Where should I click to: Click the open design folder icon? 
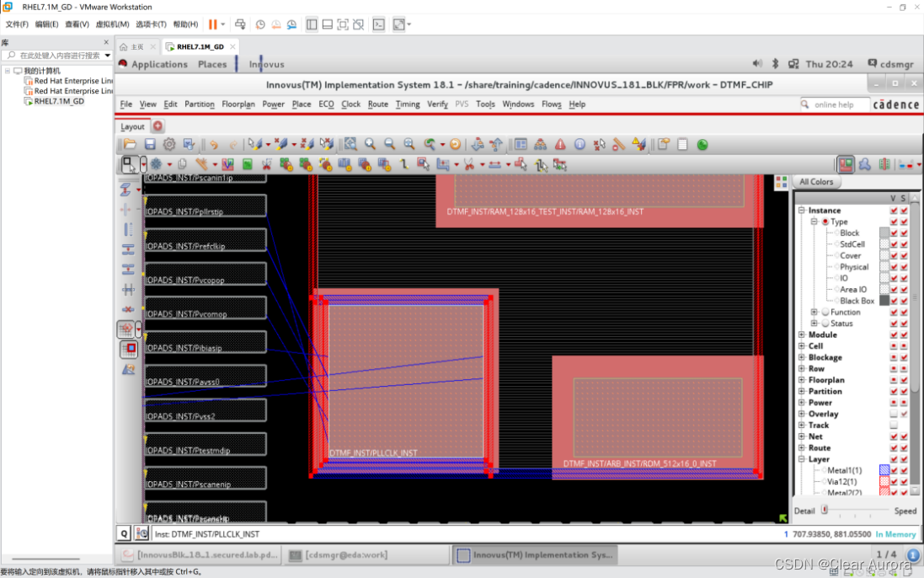coord(131,144)
